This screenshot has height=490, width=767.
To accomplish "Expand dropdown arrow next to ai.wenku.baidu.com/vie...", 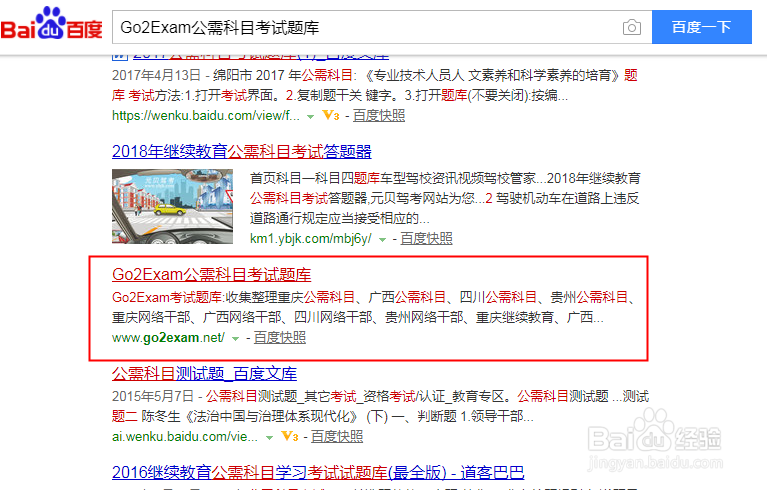I will [x=269, y=437].
